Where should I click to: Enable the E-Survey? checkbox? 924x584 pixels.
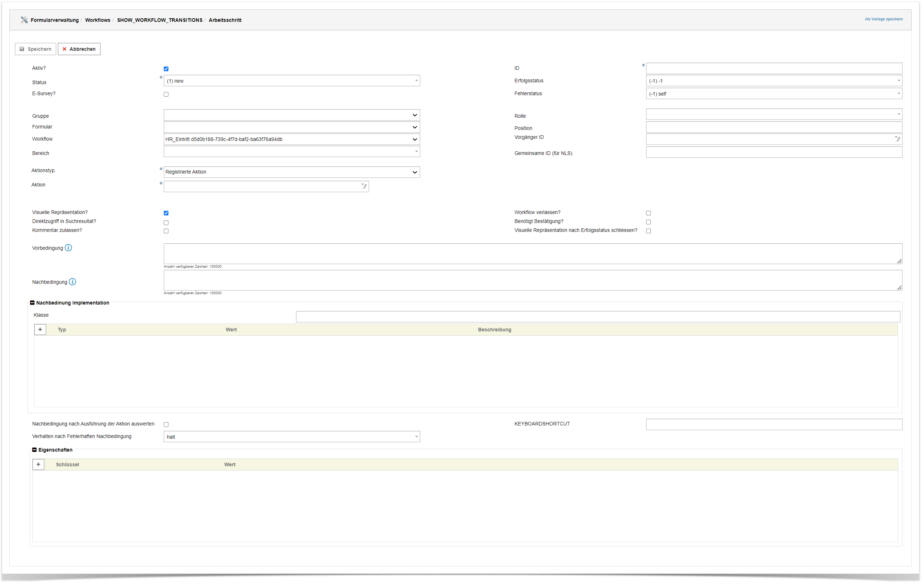tap(166, 94)
